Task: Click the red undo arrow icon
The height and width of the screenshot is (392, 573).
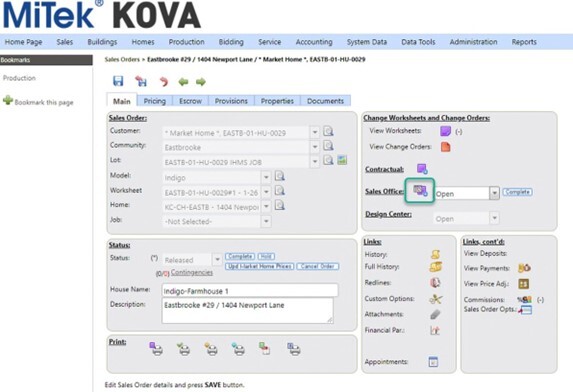Action: click(x=164, y=81)
